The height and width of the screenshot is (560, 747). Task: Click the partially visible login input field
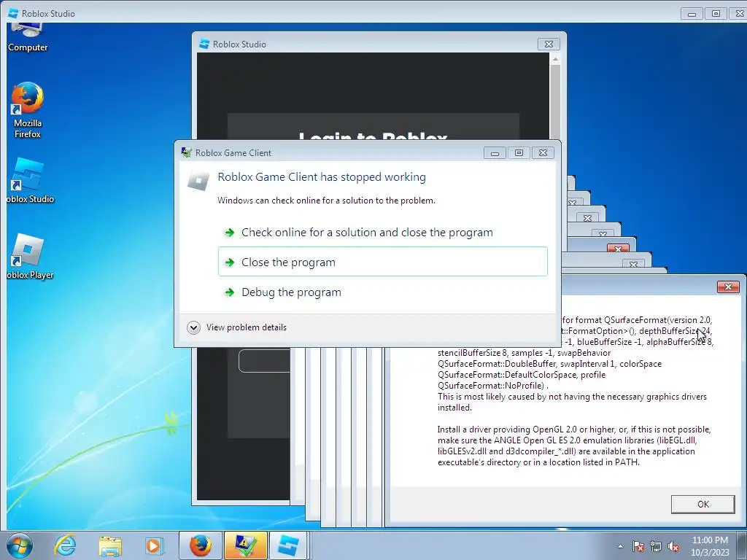(x=264, y=361)
